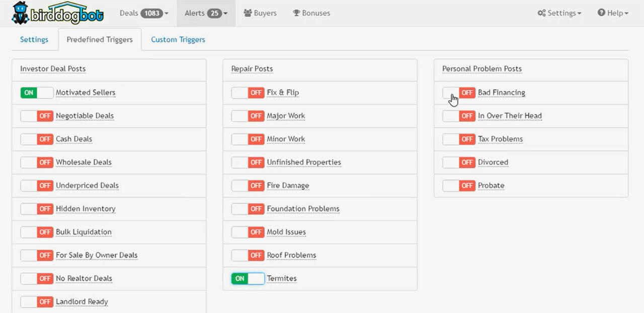Toggle the Probate trigger switch
644x313 pixels.
(459, 185)
